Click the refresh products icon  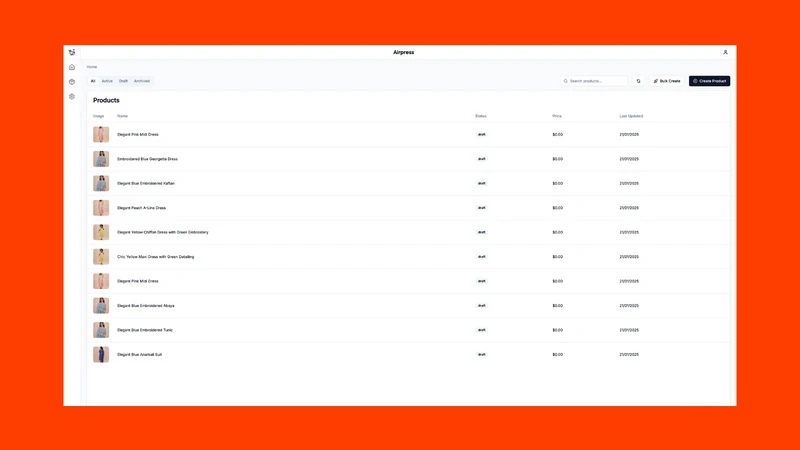coord(638,81)
